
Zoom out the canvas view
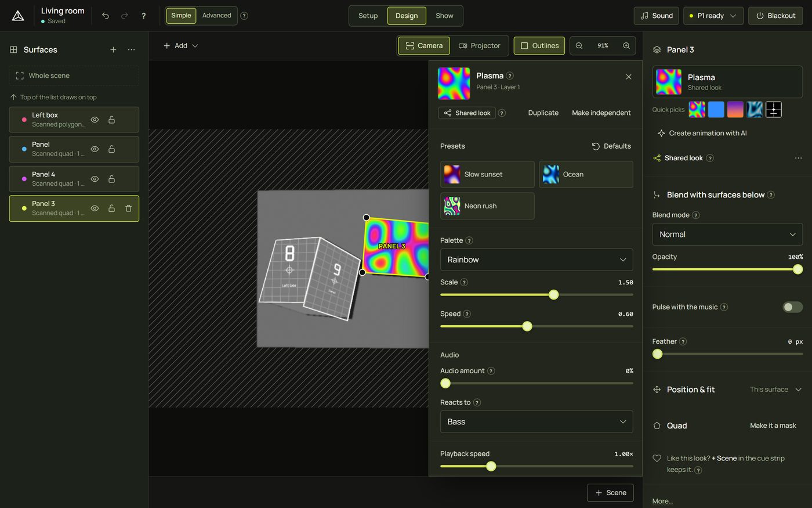[x=579, y=46]
